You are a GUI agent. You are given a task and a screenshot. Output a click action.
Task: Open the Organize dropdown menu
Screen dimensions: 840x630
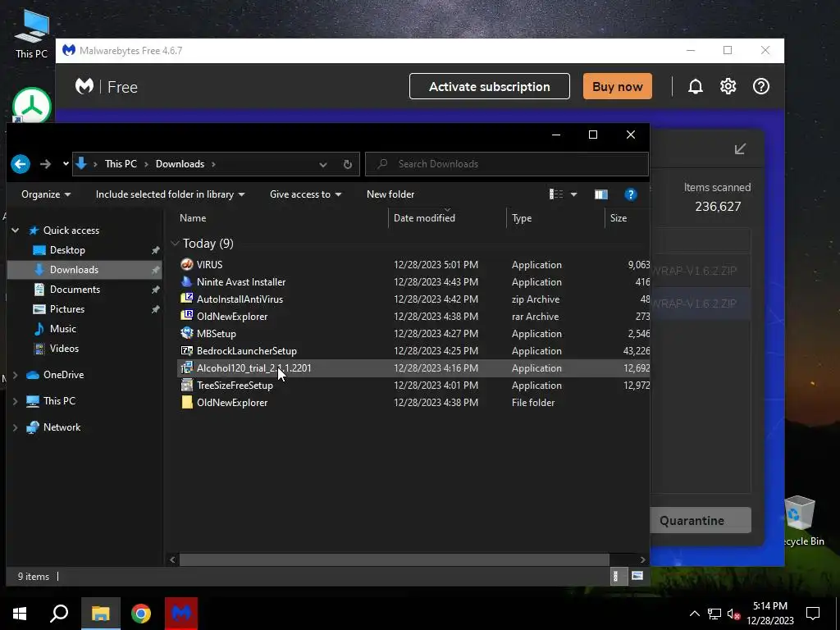[x=46, y=194]
